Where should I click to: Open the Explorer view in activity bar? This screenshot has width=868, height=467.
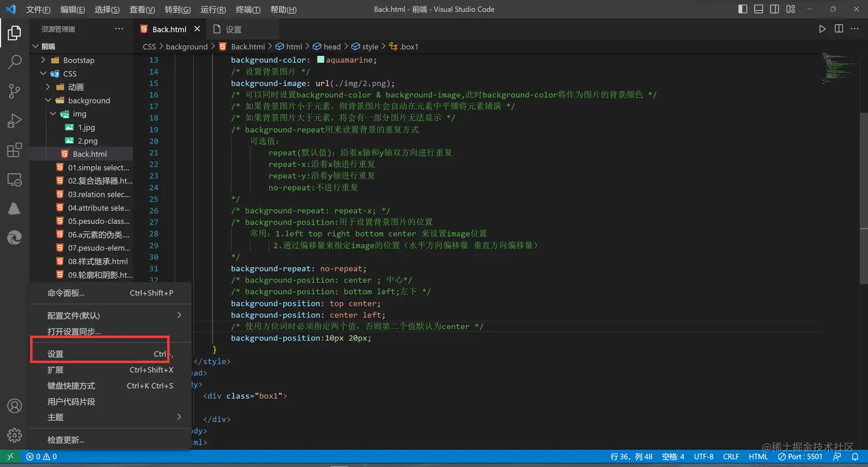click(x=14, y=33)
